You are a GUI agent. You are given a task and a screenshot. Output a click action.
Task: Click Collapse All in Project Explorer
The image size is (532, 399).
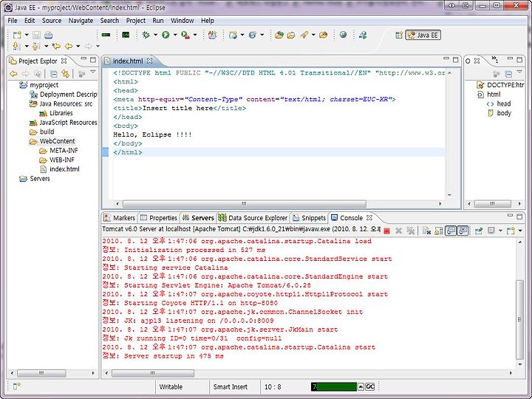coord(54,74)
